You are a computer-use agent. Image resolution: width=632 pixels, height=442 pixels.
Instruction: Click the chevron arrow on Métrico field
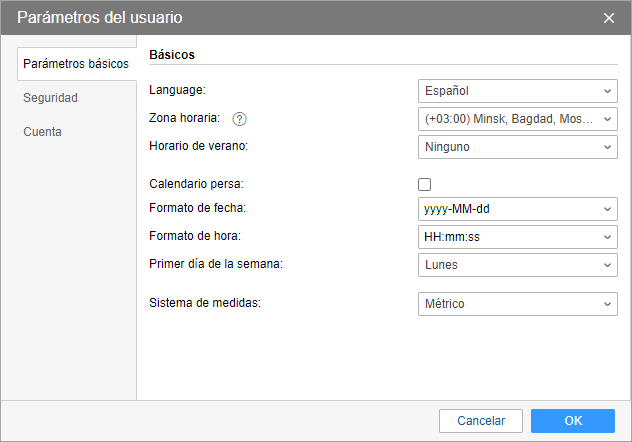pos(608,304)
